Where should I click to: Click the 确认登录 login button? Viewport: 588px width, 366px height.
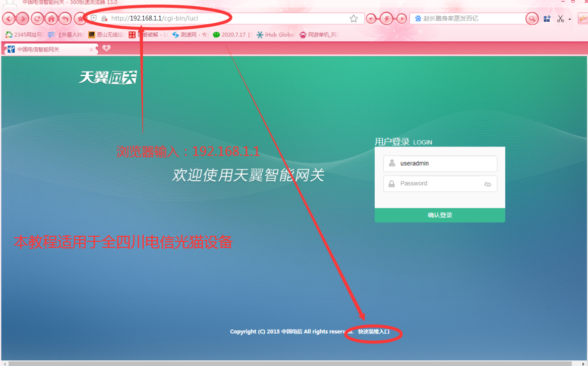[440, 215]
